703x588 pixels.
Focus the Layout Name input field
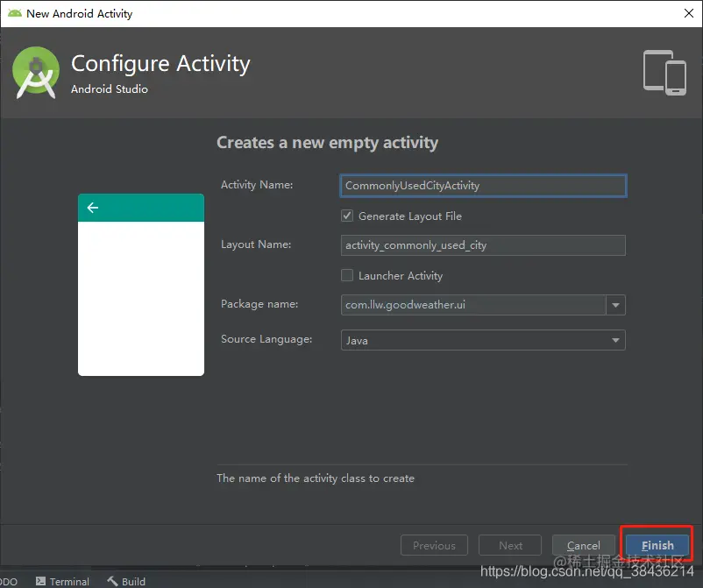(x=483, y=245)
